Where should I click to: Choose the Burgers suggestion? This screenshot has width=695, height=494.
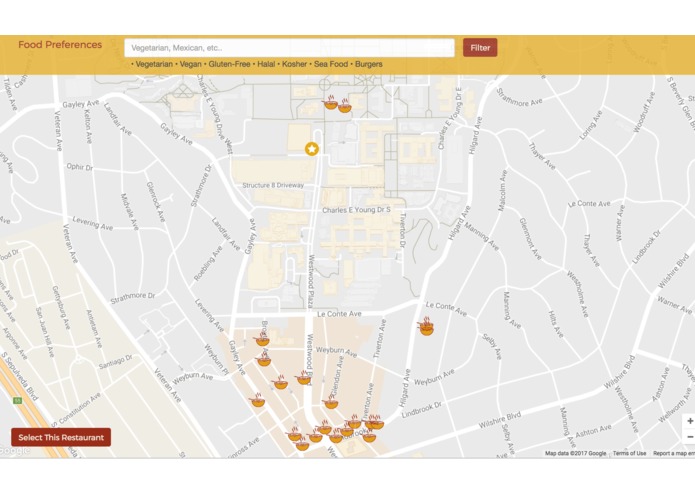(369, 64)
